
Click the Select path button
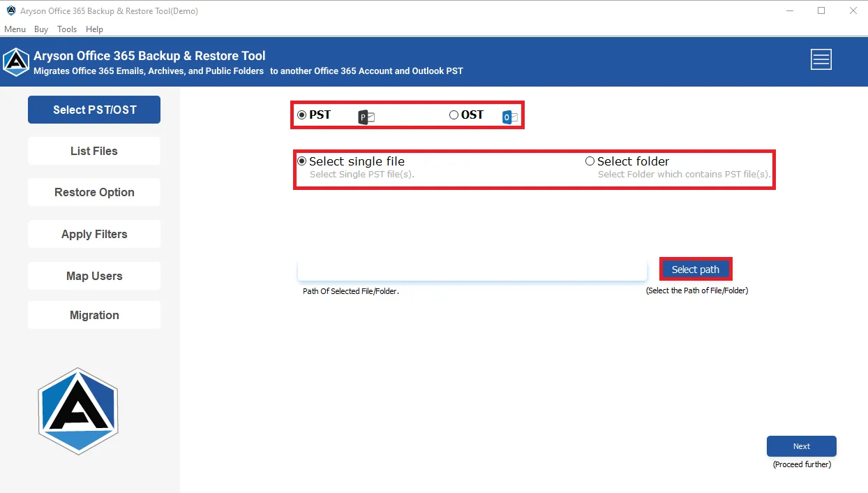click(696, 270)
